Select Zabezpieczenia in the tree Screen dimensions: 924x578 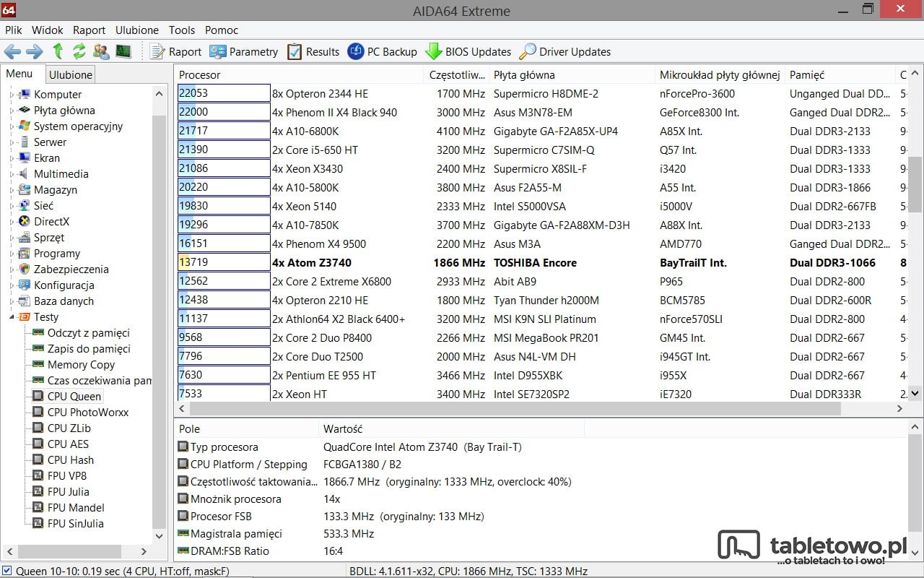pos(71,269)
